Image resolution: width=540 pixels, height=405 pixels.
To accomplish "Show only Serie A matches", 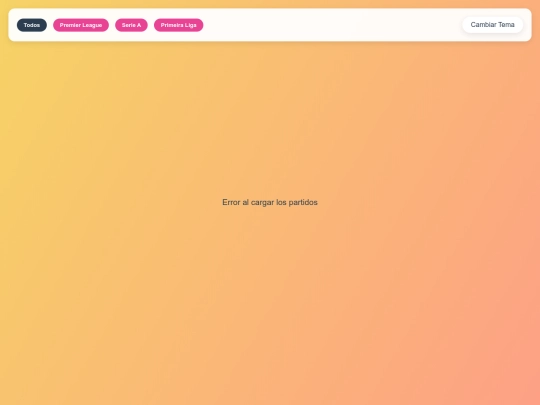I will click(131, 25).
